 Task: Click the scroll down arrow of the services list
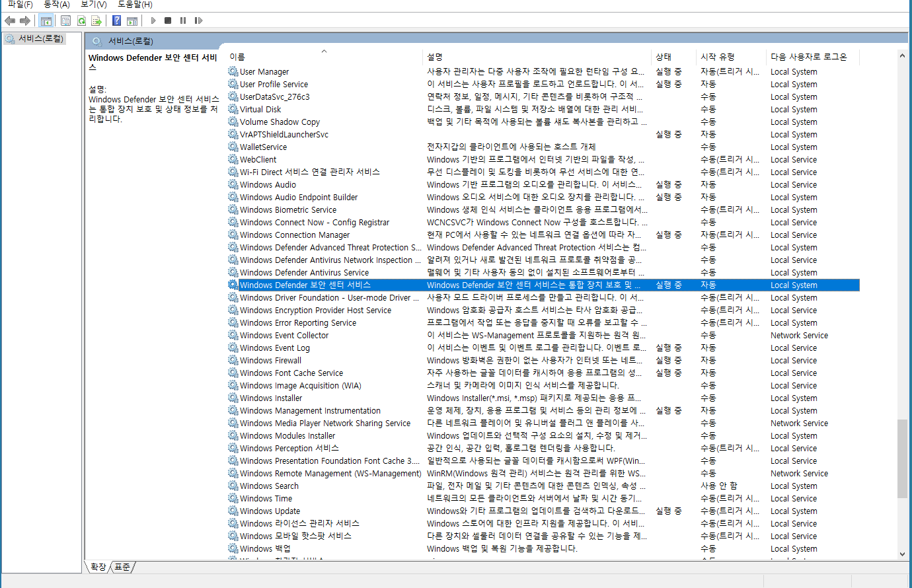pyautogui.click(x=902, y=554)
